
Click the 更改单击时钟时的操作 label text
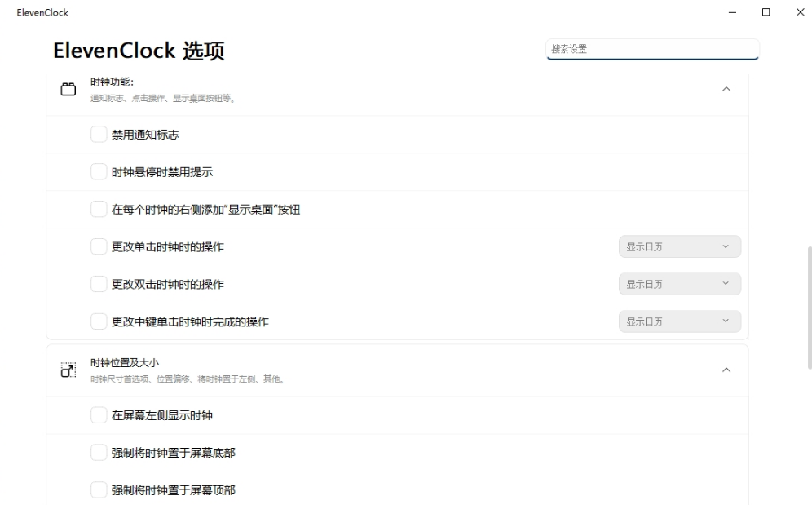click(168, 247)
